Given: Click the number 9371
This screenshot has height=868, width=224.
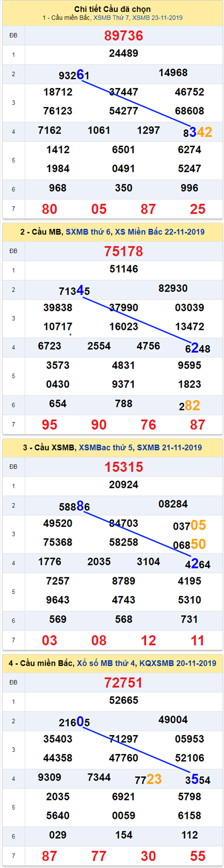Looking at the screenshot, I should tap(124, 385).
